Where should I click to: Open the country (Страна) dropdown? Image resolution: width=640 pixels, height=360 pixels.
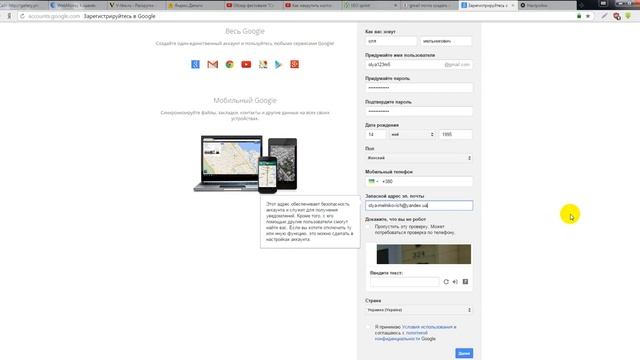coord(419,310)
